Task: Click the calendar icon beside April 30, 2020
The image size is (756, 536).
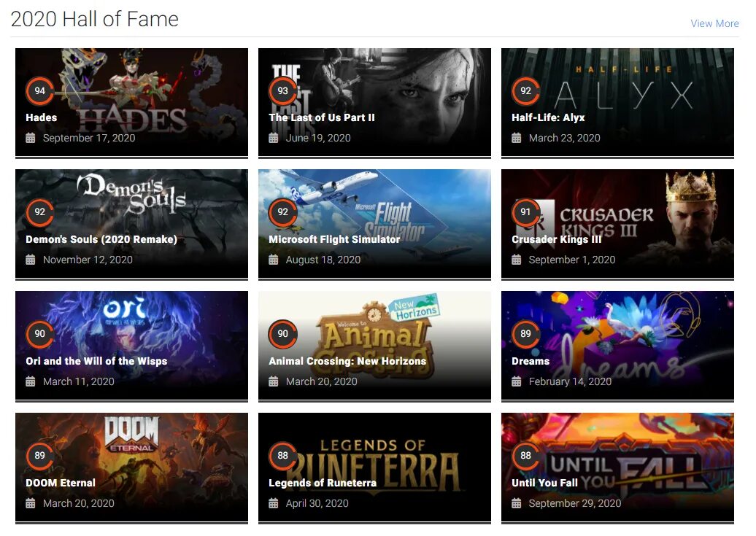Action: pos(274,503)
